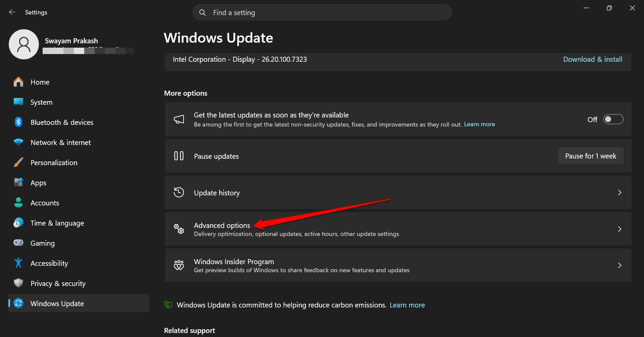This screenshot has height=337, width=644.
Task: Click the Update history clock icon
Action: click(179, 192)
